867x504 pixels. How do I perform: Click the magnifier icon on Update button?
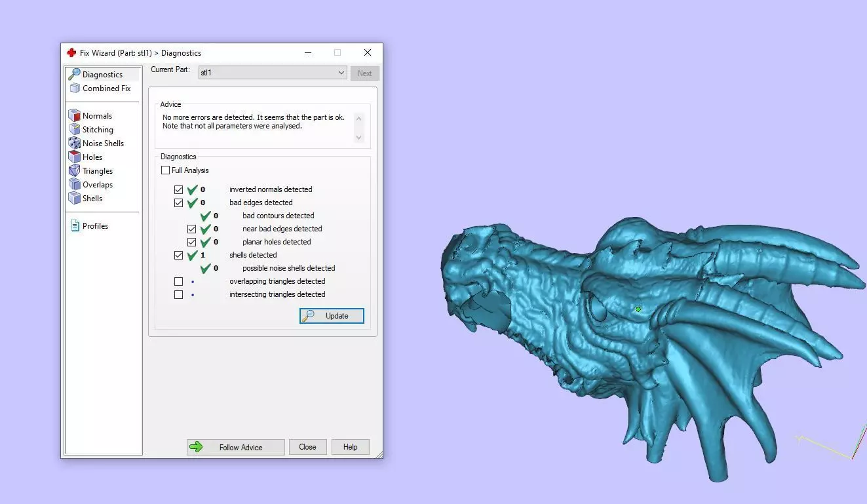[307, 316]
